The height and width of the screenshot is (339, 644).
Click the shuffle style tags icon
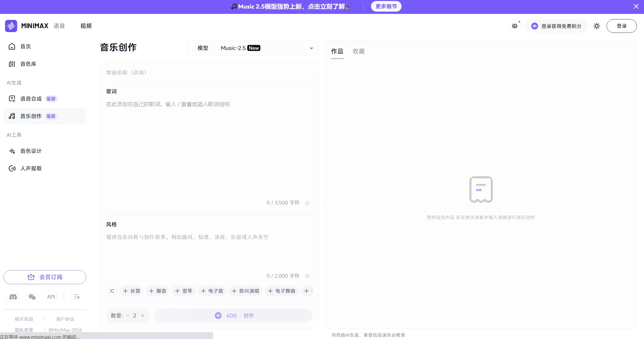[x=111, y=291]
